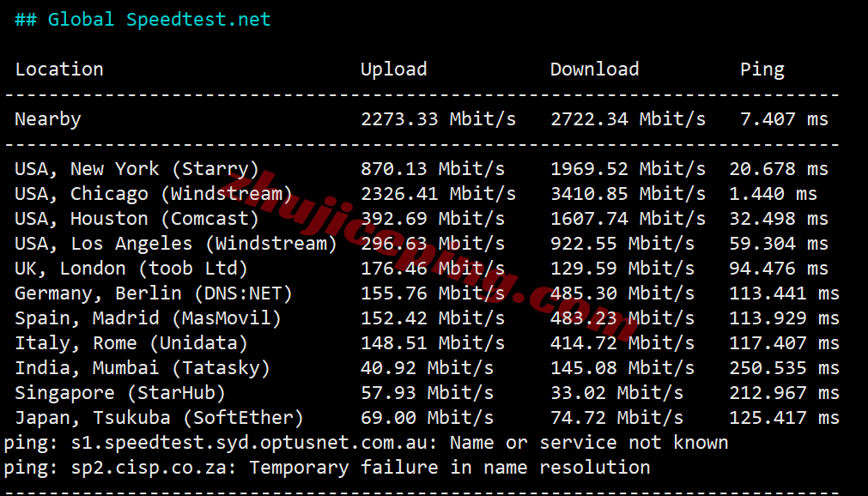Click Rome ping 117.407 ms
The width and height of the screenshot is (868, 496).
click(x=785, y=343)
